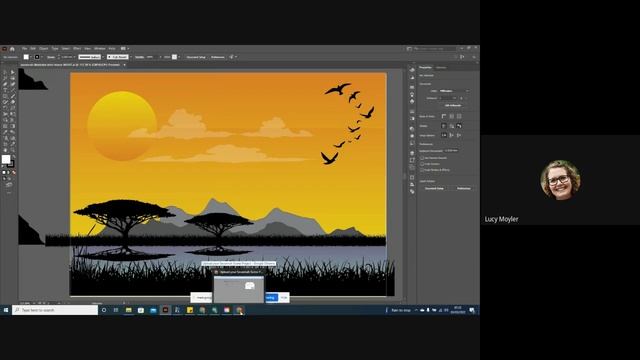This screenshot has height=360, width=640.
Task: Click Document Setup in Quick Actions
Action: coord(434,189)
